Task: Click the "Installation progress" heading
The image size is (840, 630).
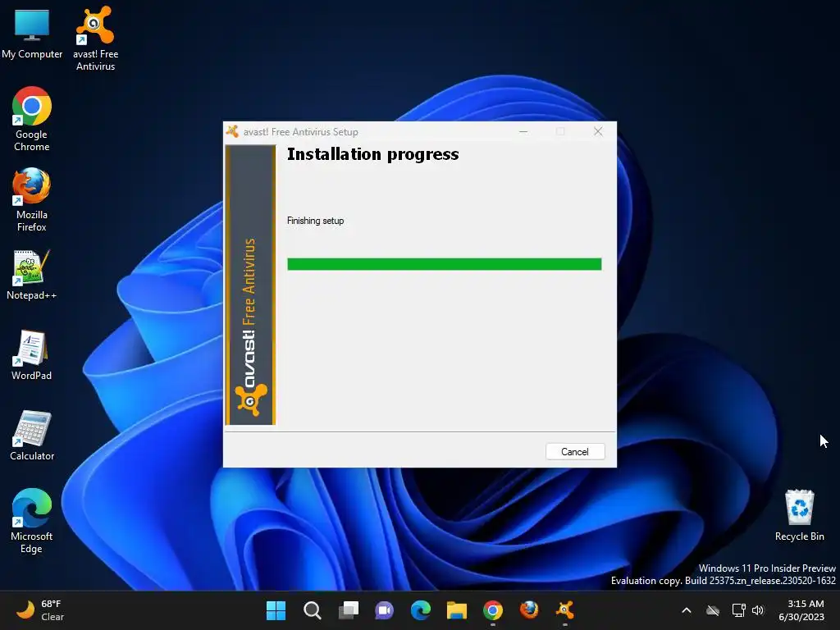Action: click(373, 154)
